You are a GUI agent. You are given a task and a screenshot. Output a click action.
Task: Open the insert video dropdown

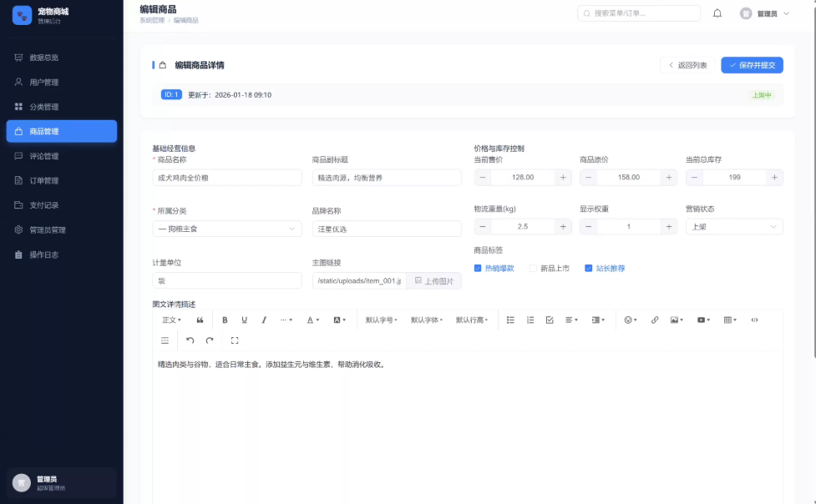click(703, 320)
